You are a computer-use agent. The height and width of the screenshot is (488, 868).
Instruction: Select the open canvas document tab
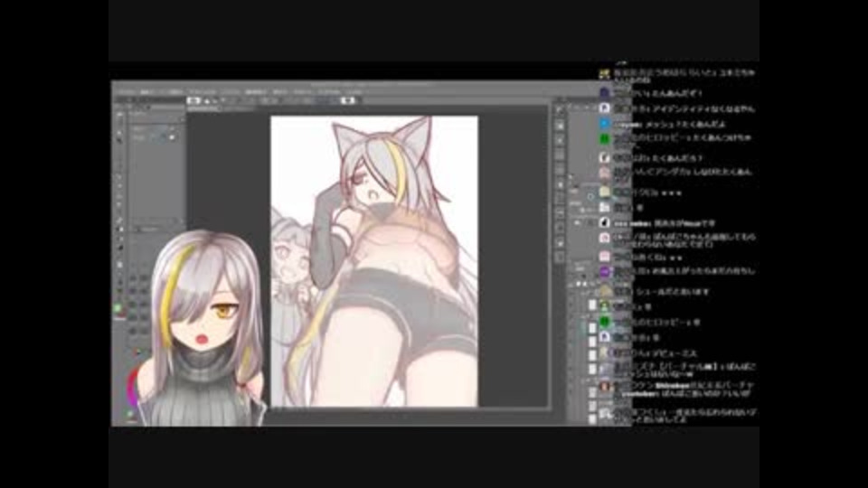coord(203,109)
